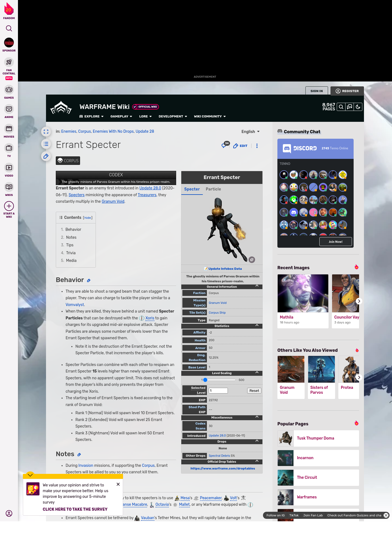
Task: Hide the Contents table
Action: tap(88, 218)
